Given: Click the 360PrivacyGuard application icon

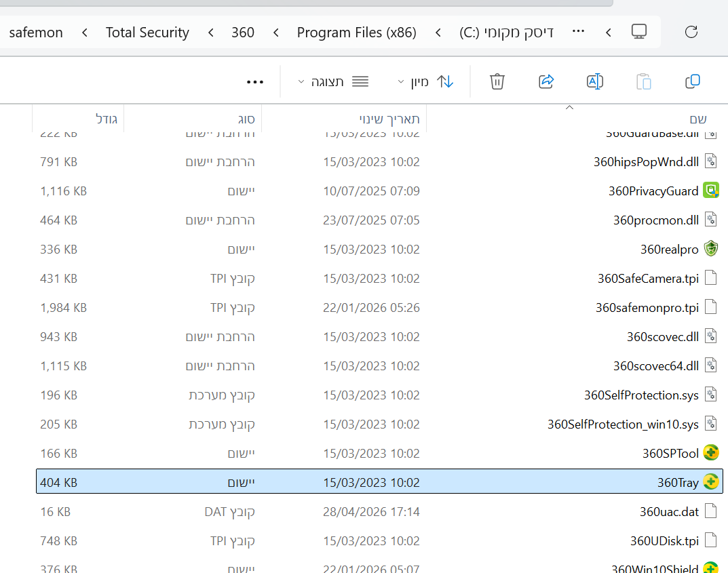Looking at the screenshot, I should (710, 191).
